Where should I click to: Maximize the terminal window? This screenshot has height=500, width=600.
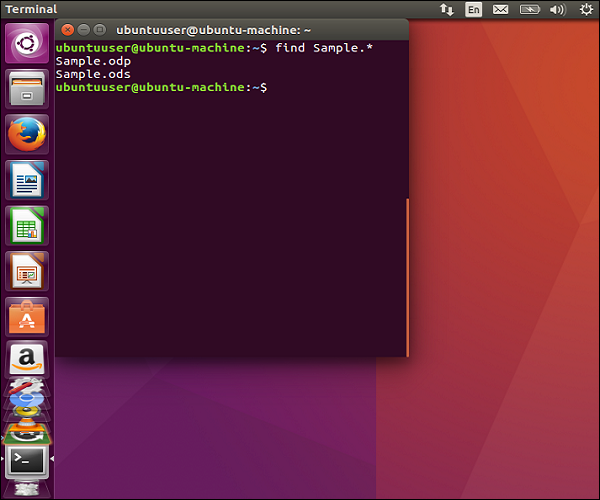pos(99,30)
